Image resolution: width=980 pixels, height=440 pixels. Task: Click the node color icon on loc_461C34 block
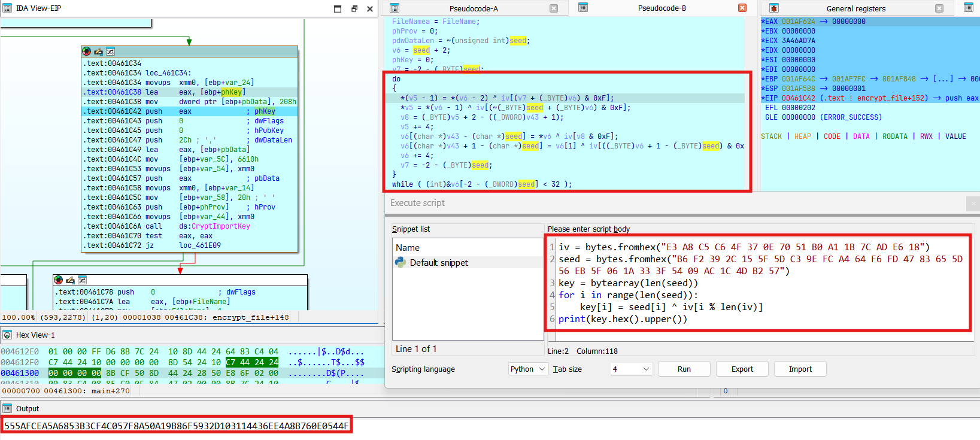coord(87,51)
